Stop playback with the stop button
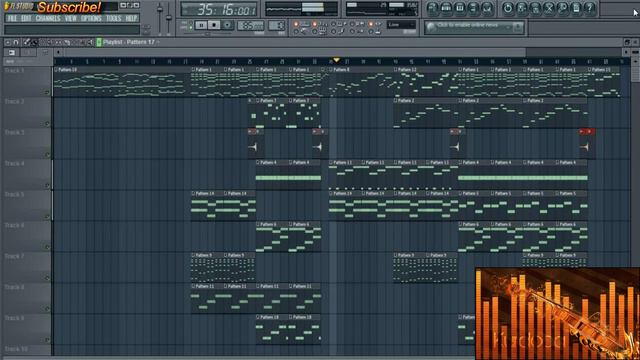This screenshot has height=360, width=640. 214,25
